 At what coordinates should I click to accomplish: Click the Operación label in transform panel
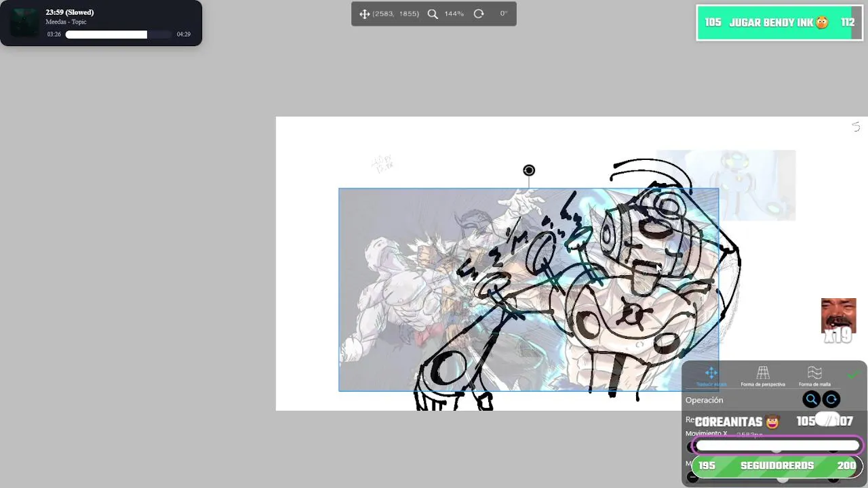pyautogui.click(x=704, y=401)
